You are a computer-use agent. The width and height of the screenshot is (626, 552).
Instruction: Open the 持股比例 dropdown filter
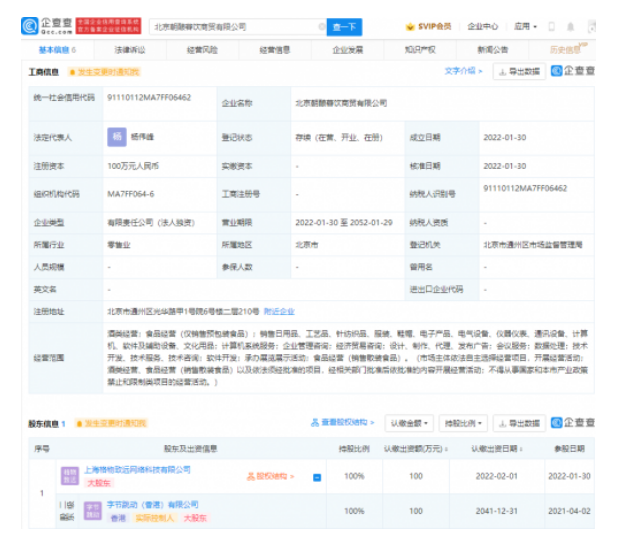tap(464, 423)
